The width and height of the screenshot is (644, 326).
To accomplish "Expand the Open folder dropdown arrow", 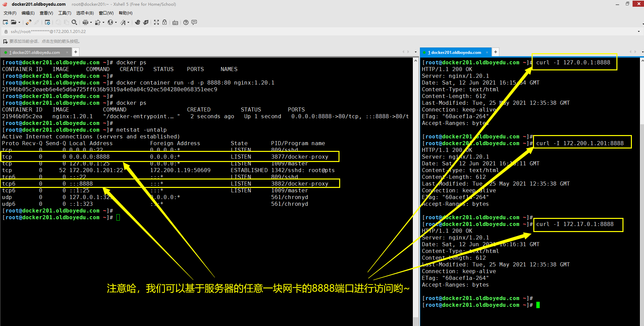I will 19,23.
